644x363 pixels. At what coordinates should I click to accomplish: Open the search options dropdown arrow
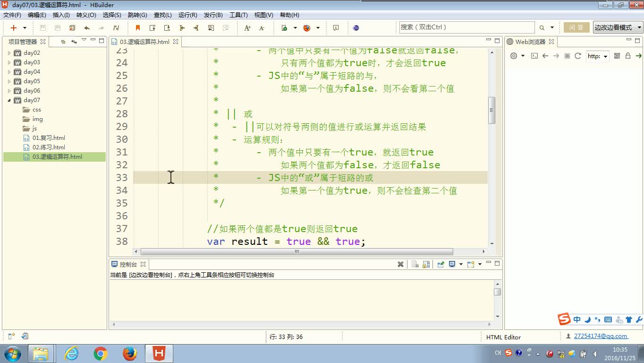pos(552,28)
